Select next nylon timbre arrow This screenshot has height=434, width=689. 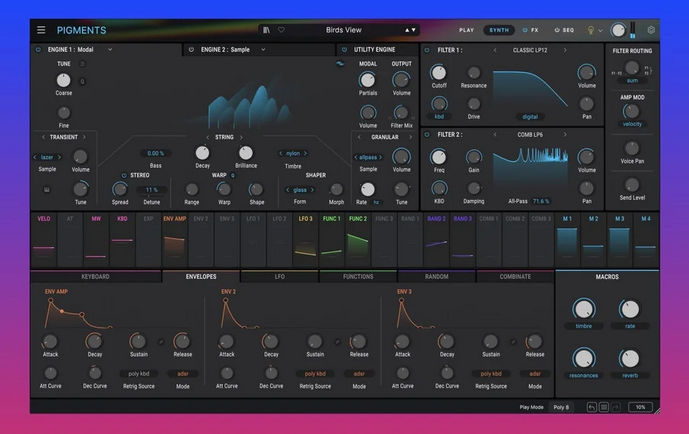(x=305, y=153)
